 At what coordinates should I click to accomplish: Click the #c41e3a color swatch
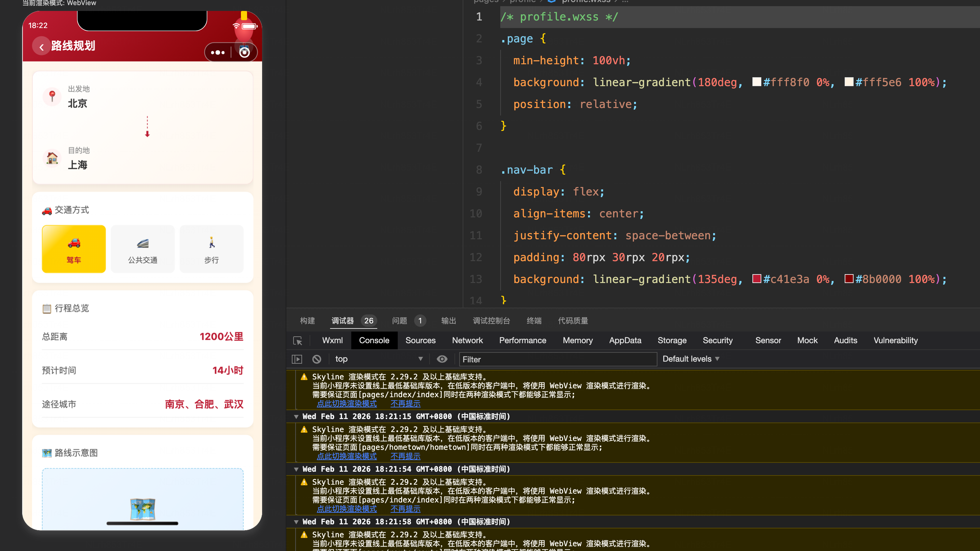tap(756, 279)
